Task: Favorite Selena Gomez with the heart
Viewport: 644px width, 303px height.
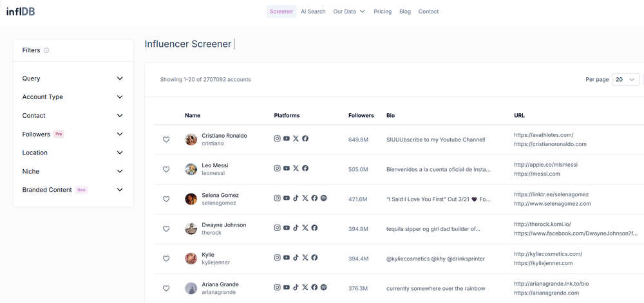Action: pyautogui.click(x=166, y=199)
